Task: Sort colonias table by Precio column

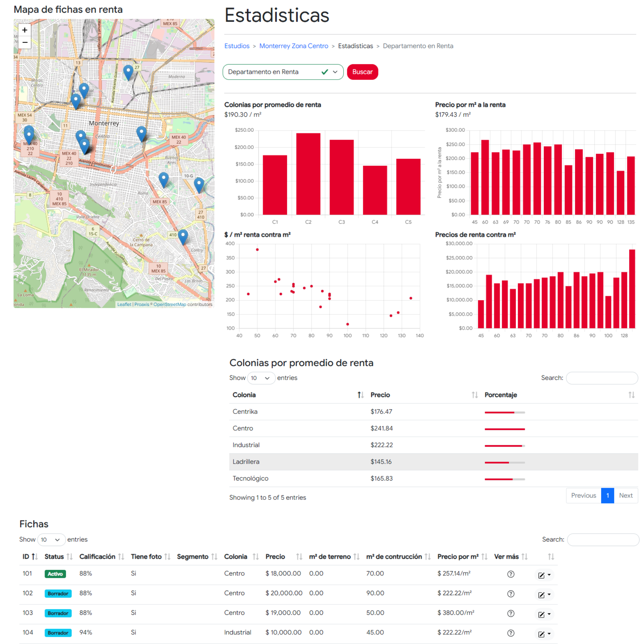Action: click(x=474, y=395)
